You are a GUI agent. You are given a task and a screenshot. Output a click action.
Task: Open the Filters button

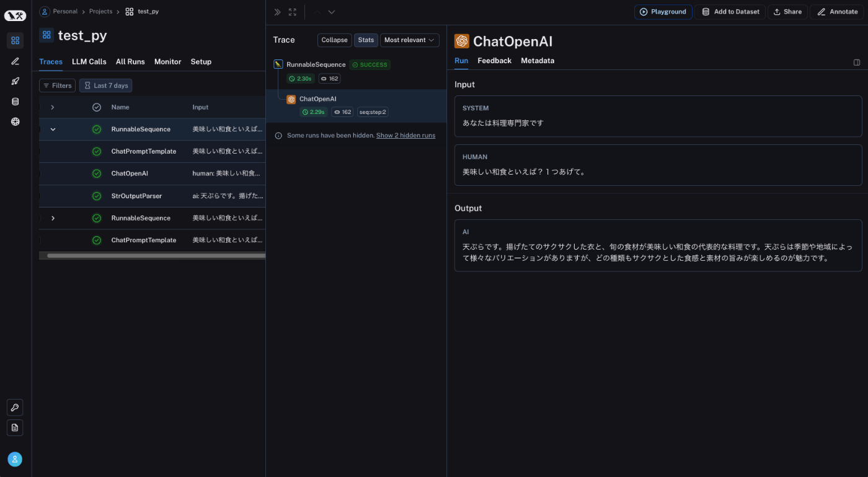click(x=57, y=85)
